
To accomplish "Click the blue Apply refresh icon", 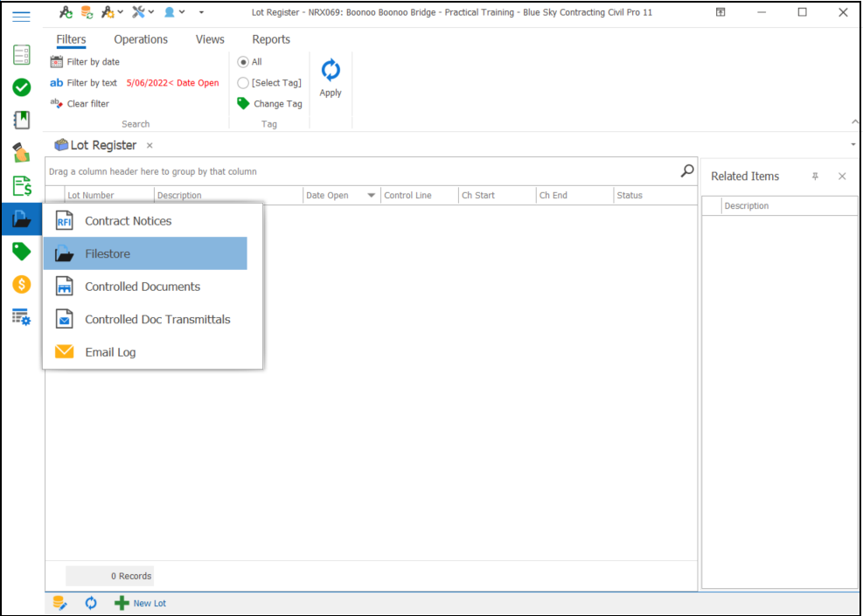I will coord(331,72).
